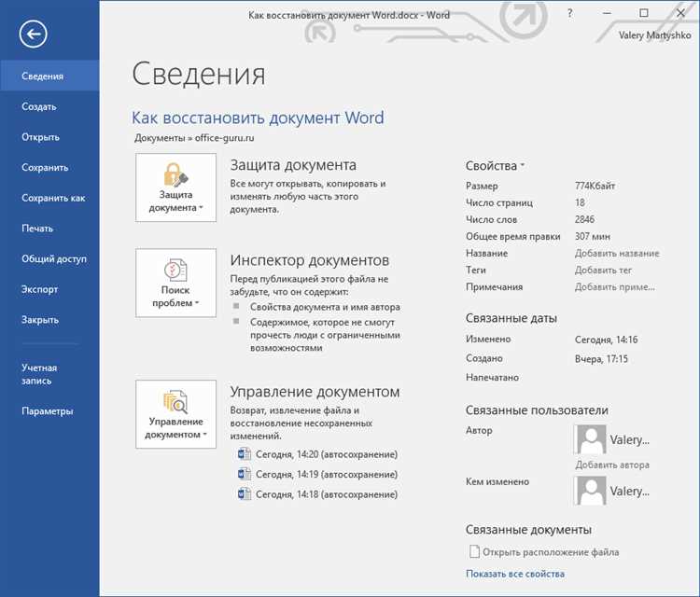Viewport: 700px width, 597px height.
Task: Click Word icon beside 14:20 autosave
Action: pyautogui.click(x=245, y=454)
